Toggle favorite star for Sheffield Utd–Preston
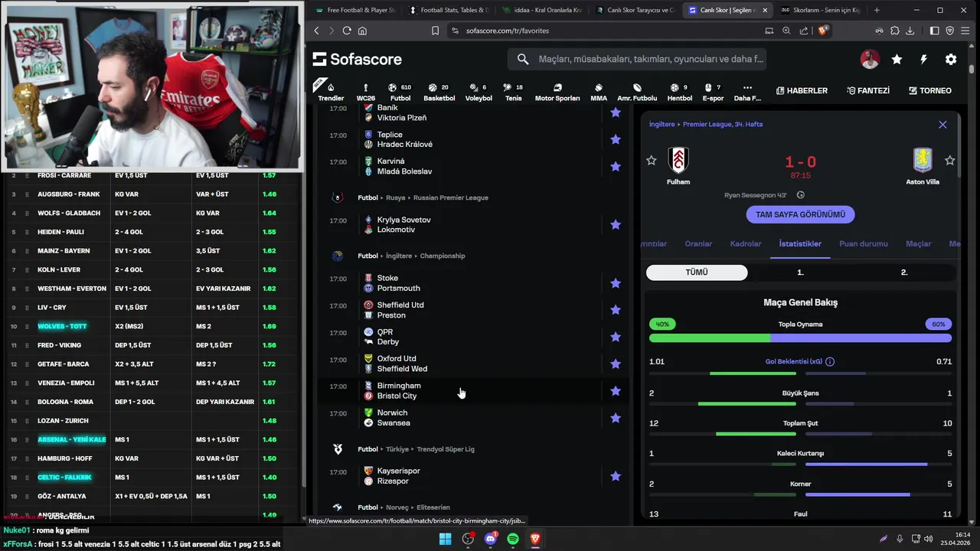The image size is (980, 551). pos(616,310)
